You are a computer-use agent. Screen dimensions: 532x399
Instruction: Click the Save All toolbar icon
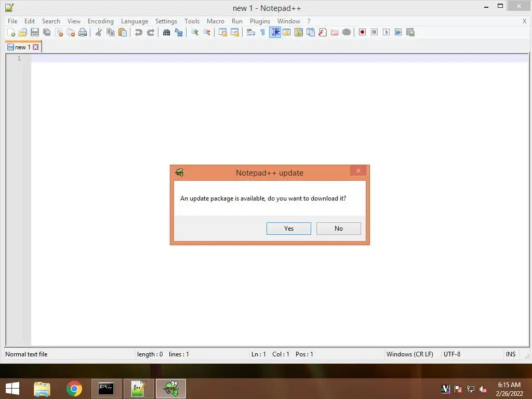(x=47, y=32)
